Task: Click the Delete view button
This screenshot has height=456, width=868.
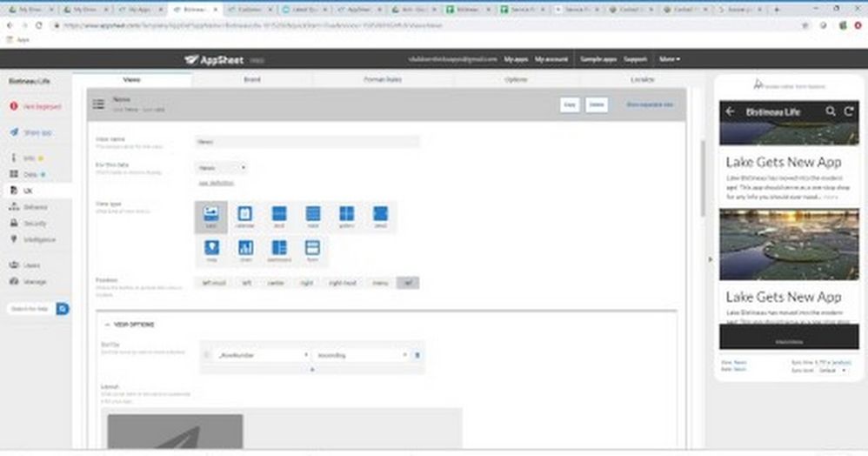Action: coord(596,104)
